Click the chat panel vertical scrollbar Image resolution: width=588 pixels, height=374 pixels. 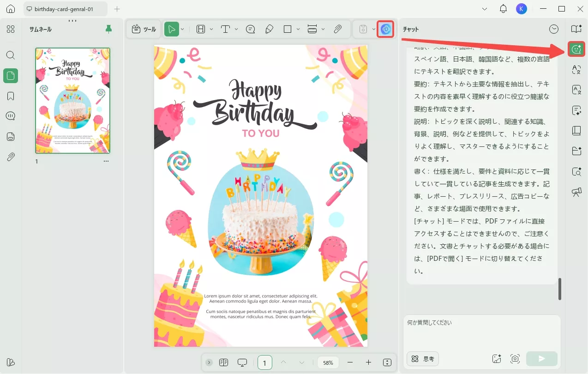pos(560,289)
